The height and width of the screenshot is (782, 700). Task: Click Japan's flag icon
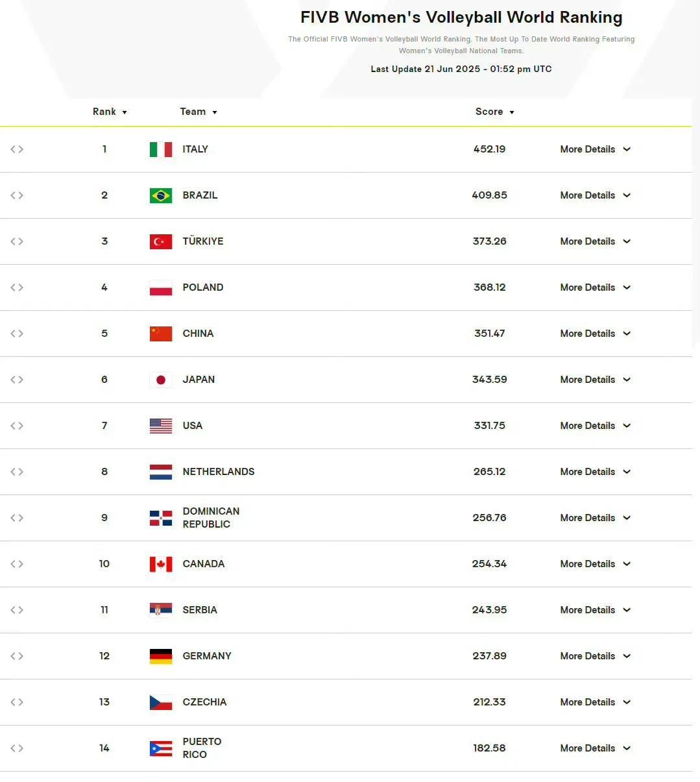[161, 380]
